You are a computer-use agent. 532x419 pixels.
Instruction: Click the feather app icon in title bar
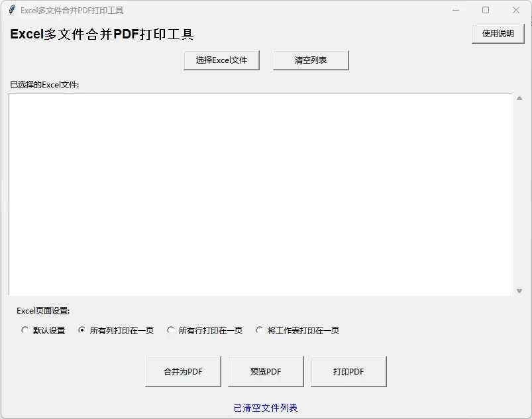(x=12, y=10)
